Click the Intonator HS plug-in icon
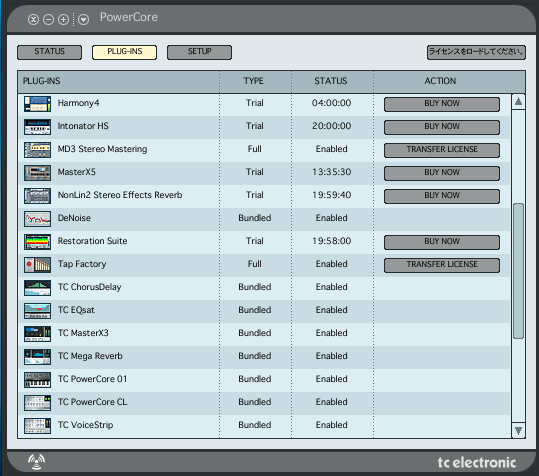 [37, 127]
